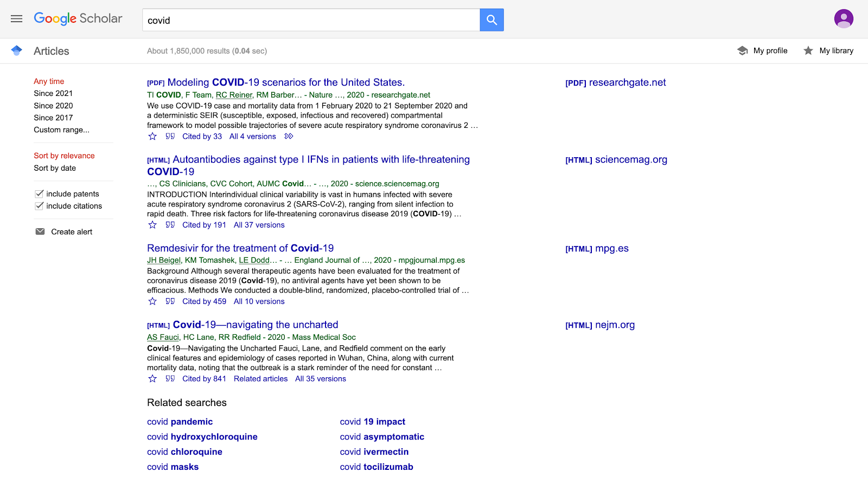Open sciencemag.org HTML link

[x=616, y=160]
